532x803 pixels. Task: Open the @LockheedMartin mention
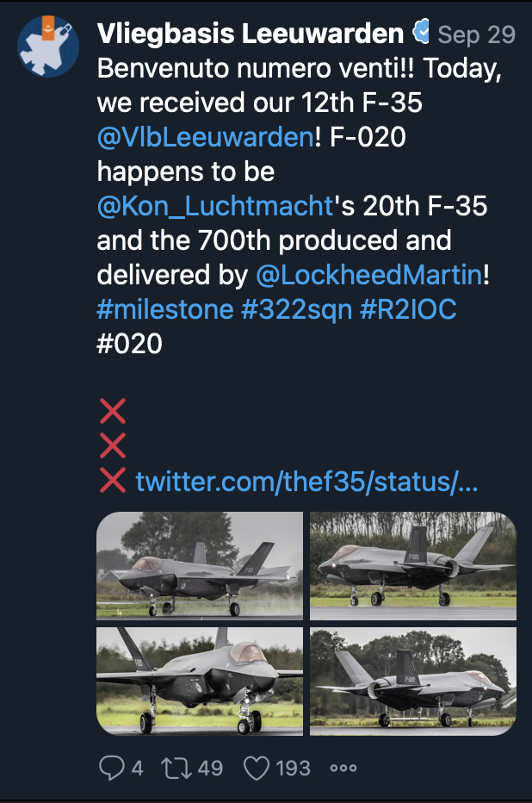(368, 275)
